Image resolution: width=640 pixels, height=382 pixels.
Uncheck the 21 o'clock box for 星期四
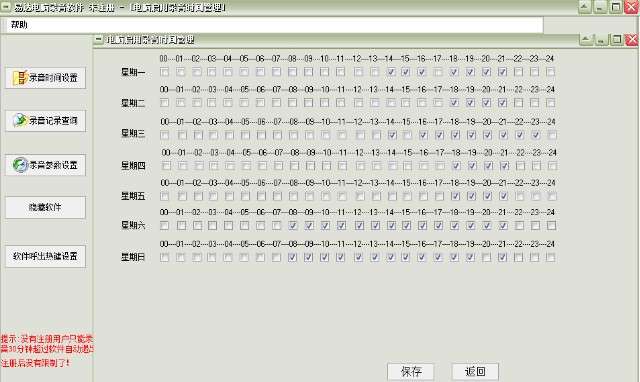pyautogui.click(x=504, y=166)
